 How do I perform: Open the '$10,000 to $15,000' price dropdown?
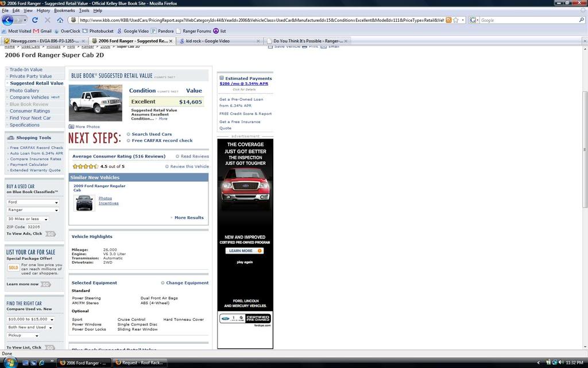point(31,319)
